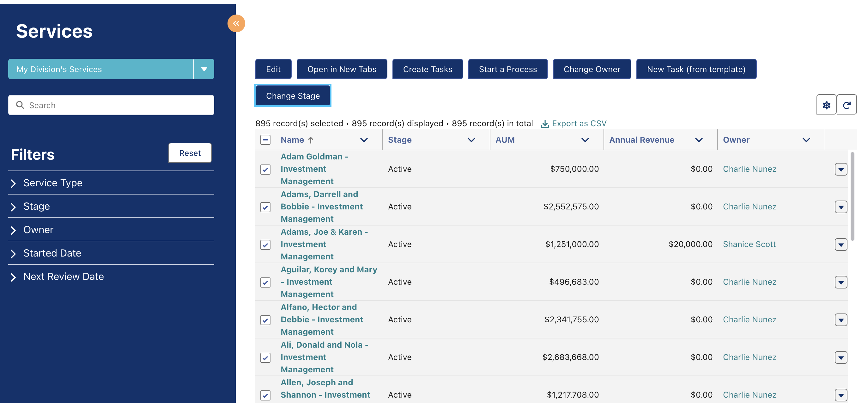The height and width of the screenshot is (403, 868).
Task: Open Adams, Darrell and Bobbie service record
Action: pyautogui.click(x=321, y=207)
